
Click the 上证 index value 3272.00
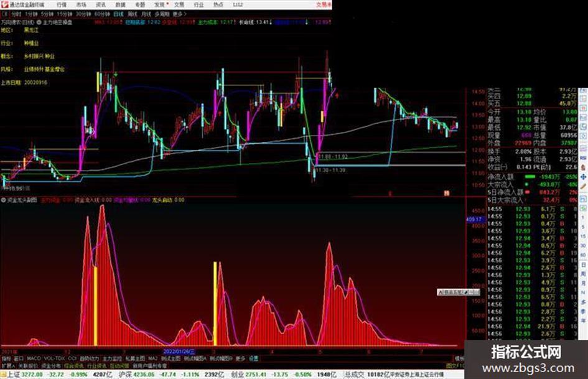32,375
